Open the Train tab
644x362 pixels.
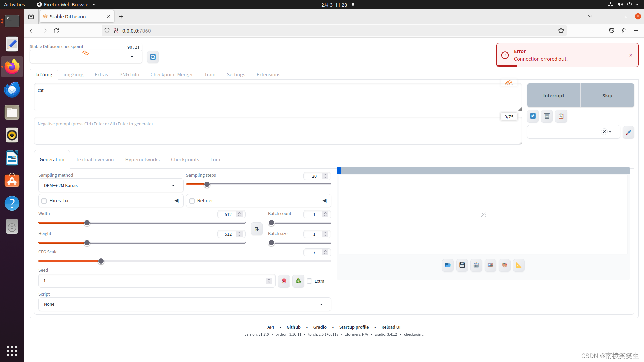[x=210, y=74]
